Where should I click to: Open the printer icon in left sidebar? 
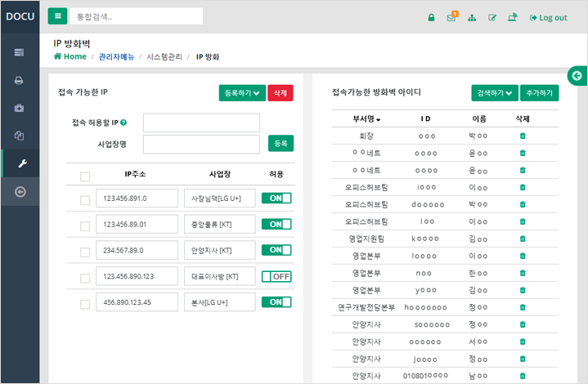tap(20, 80)
